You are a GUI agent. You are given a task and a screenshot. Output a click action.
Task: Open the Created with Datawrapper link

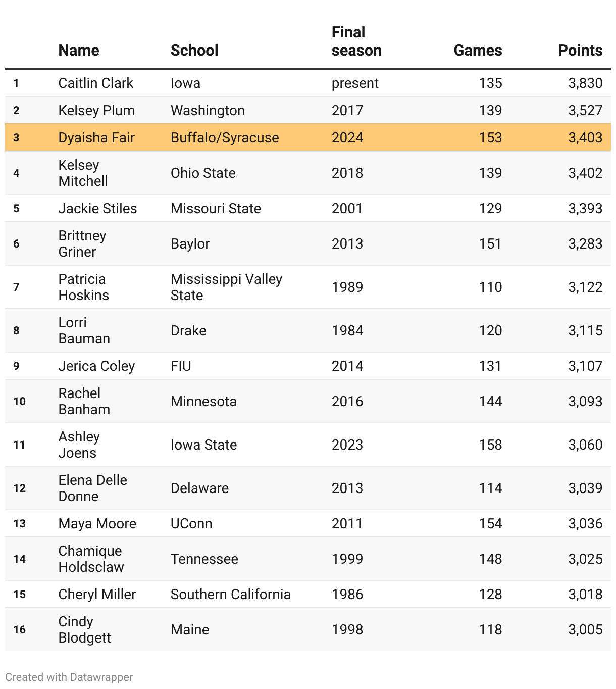pos(69,677)
